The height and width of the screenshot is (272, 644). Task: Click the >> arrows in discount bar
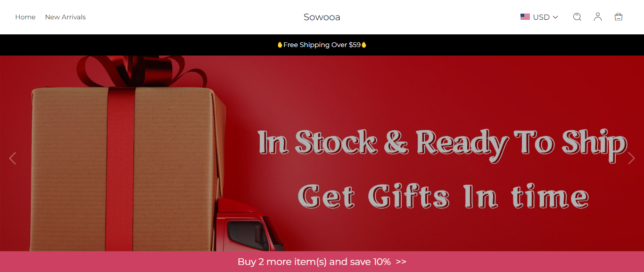401,262
